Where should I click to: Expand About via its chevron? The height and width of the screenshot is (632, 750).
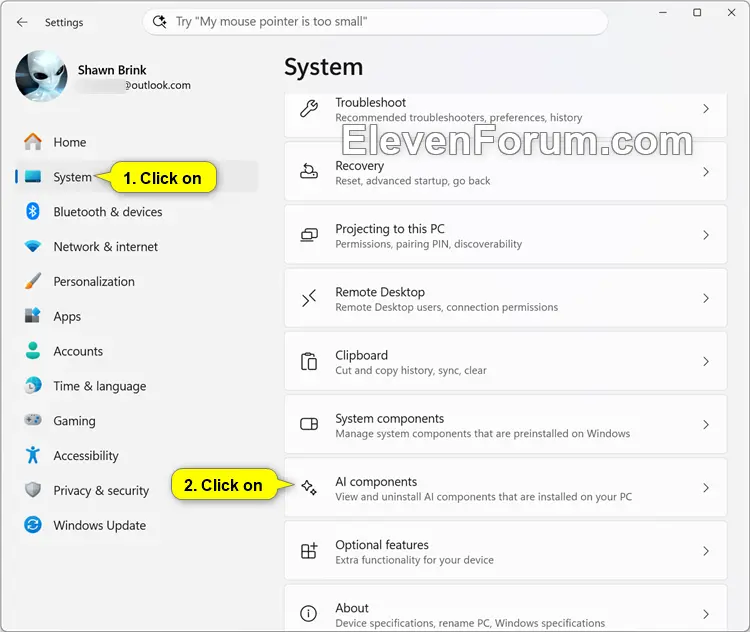(x=706, y=614)
